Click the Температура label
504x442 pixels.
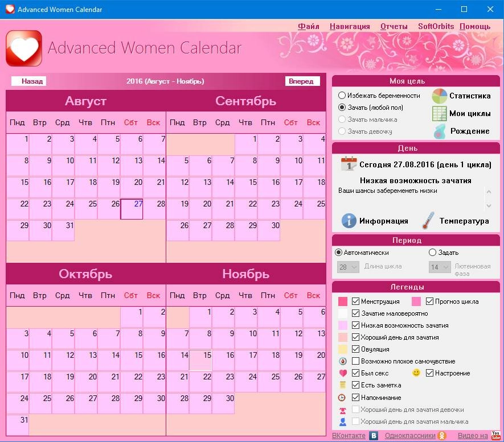click(464, 221)
